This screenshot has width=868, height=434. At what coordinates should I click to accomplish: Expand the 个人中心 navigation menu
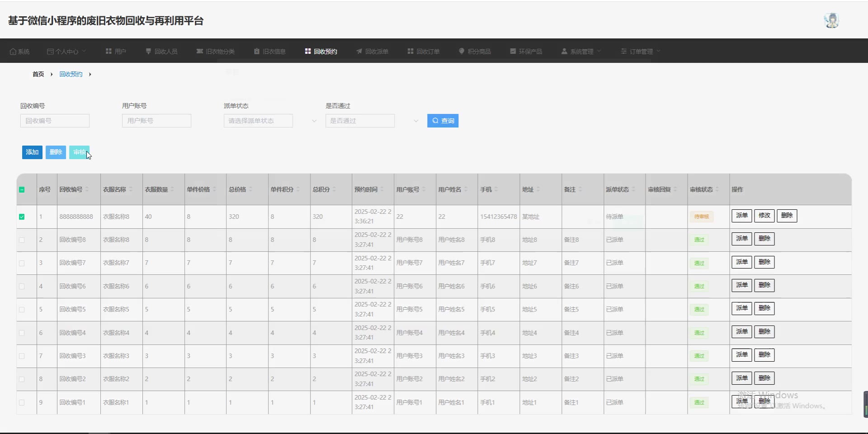pos(66,52)
